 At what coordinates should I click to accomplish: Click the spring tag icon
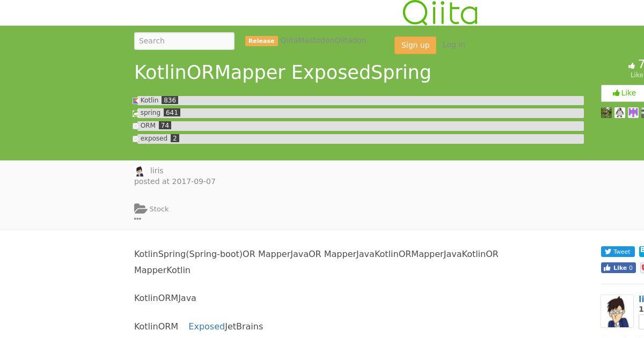135,113
